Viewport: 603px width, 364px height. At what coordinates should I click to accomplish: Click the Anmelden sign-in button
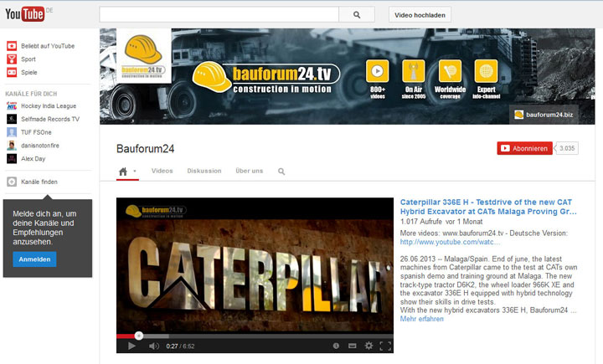tap(34, 259)
